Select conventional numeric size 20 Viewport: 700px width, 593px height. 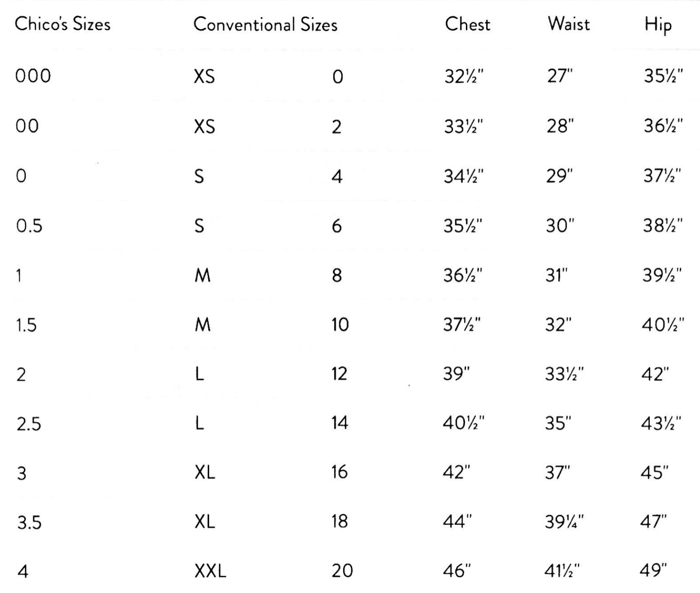[x=342, y=571]
